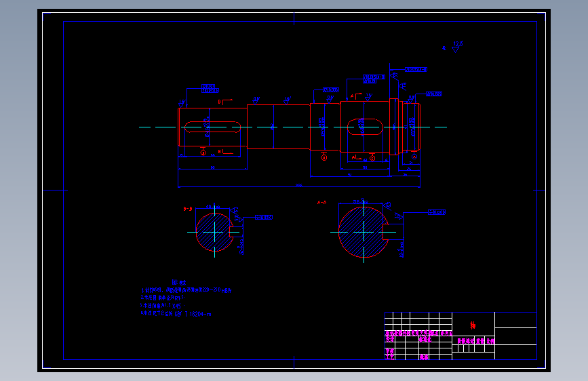Screen dimensions: 588x381
Task: Click the tolerance frame beside the B-B section
Action: (x=264, y=217)
